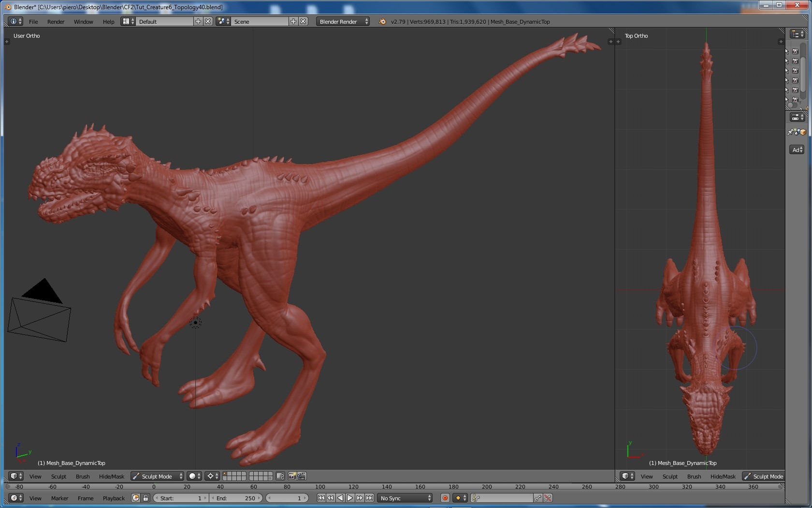This screenshot has height=508, width=812.
Task: Click the Scene name field
Action: pyautogui.click(x=260, y=21)
